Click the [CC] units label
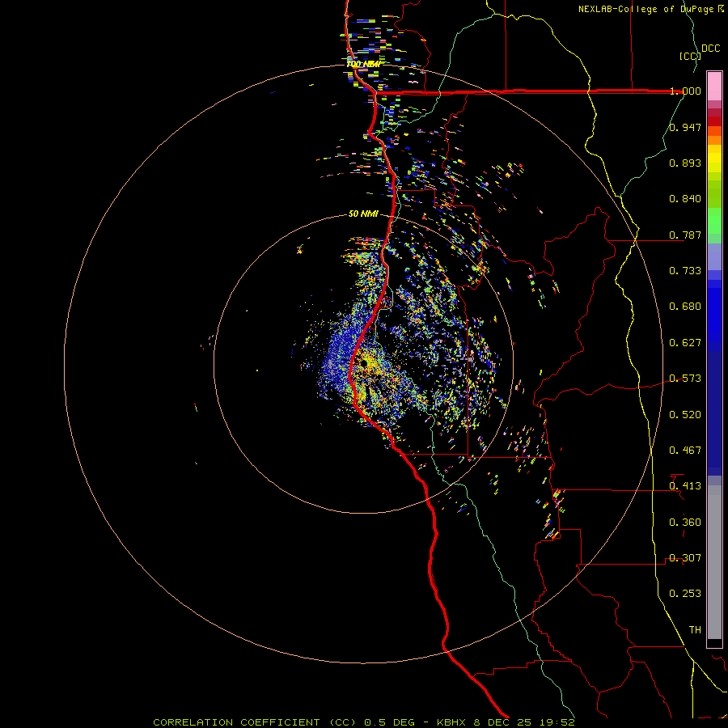 pyautogui.click(x=690, y=57)
